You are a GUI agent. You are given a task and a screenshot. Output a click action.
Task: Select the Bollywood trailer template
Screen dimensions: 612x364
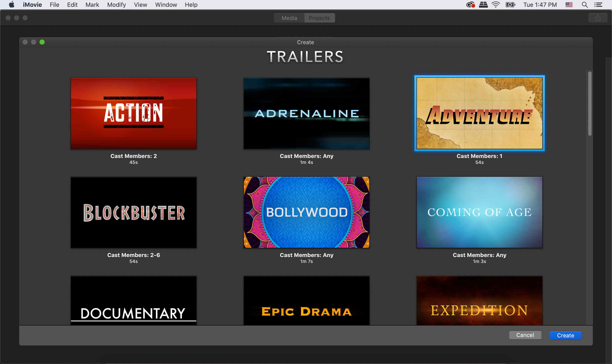(x=306, y=212)
